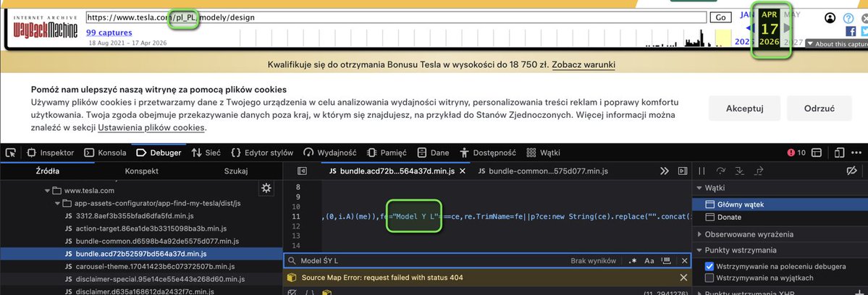Open the Edytor stylów panel
Image resolution: width=868 pixels, height=295 pixels.
click(x=262, y=153)
